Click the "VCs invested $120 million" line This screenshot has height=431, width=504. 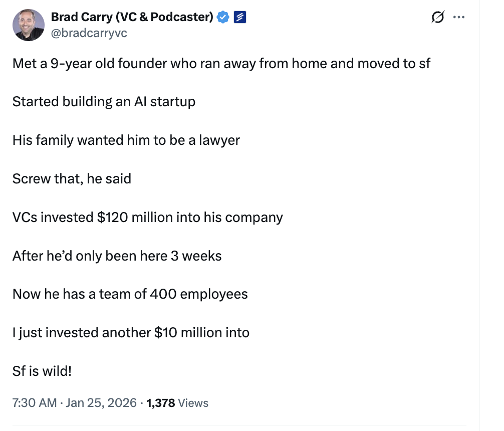(147, 217)
